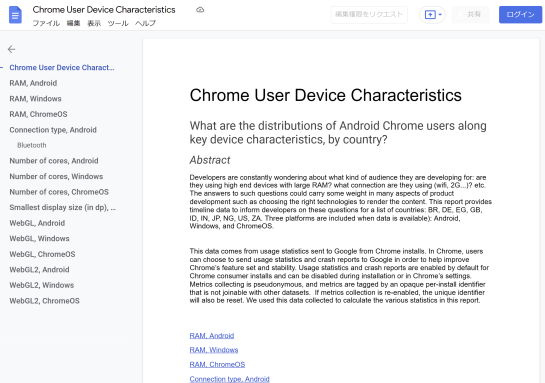
Task: Open the ヘルプ menu
Action: click(145, 23)
